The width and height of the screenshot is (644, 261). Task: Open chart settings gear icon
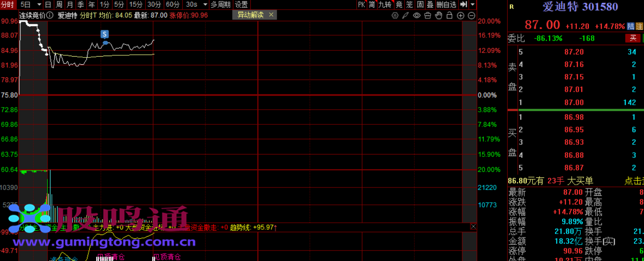pyautogui.click(x=395, y=15)
